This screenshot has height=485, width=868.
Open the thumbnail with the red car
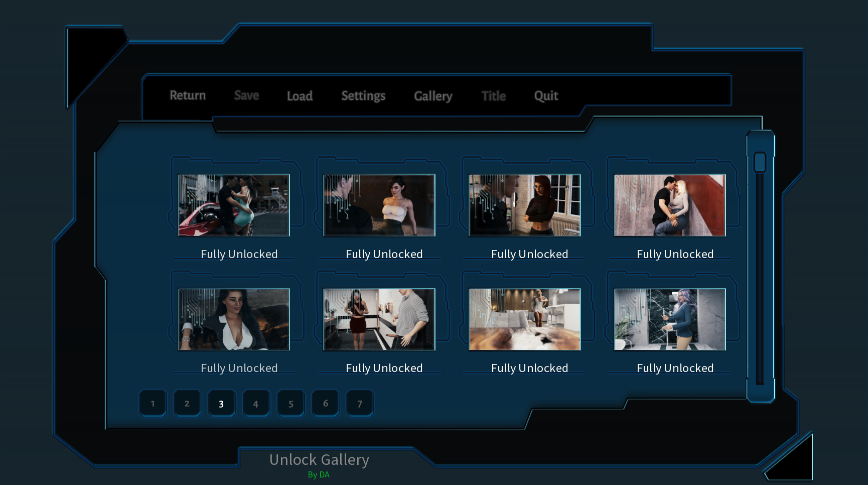(234, 205)
